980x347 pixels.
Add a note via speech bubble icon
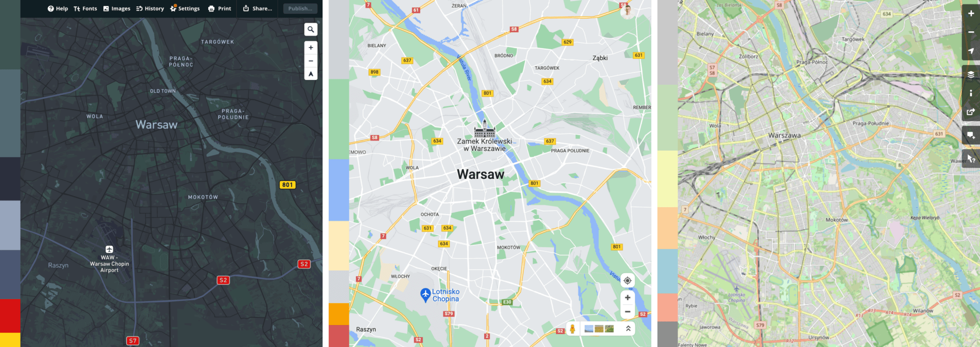click(971, 135)
